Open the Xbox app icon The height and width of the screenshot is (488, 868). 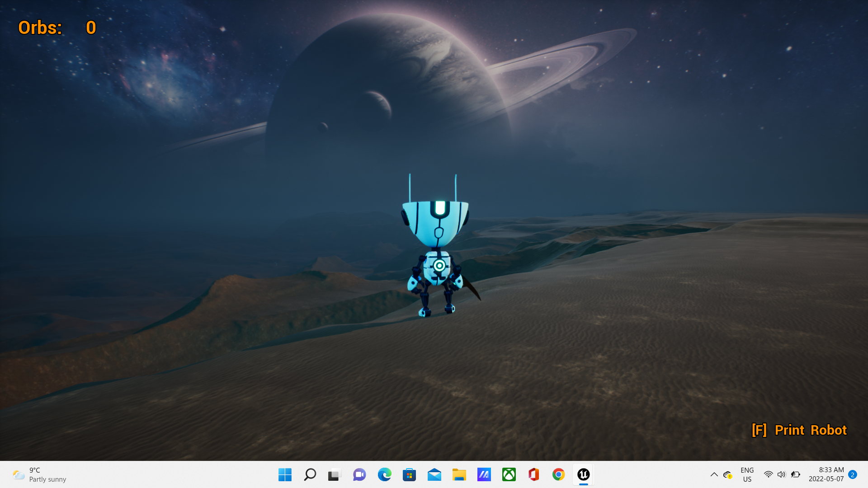coord(509,474)
